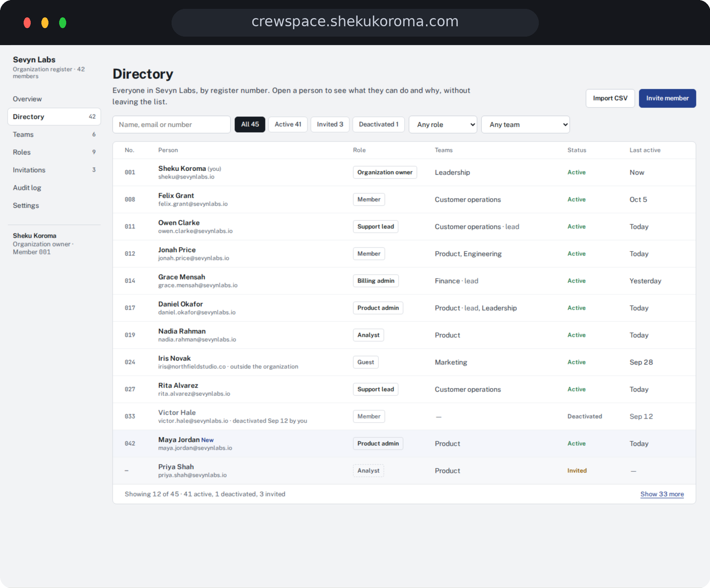Open Rita Alvarez's entry

(x=404, y=389)
